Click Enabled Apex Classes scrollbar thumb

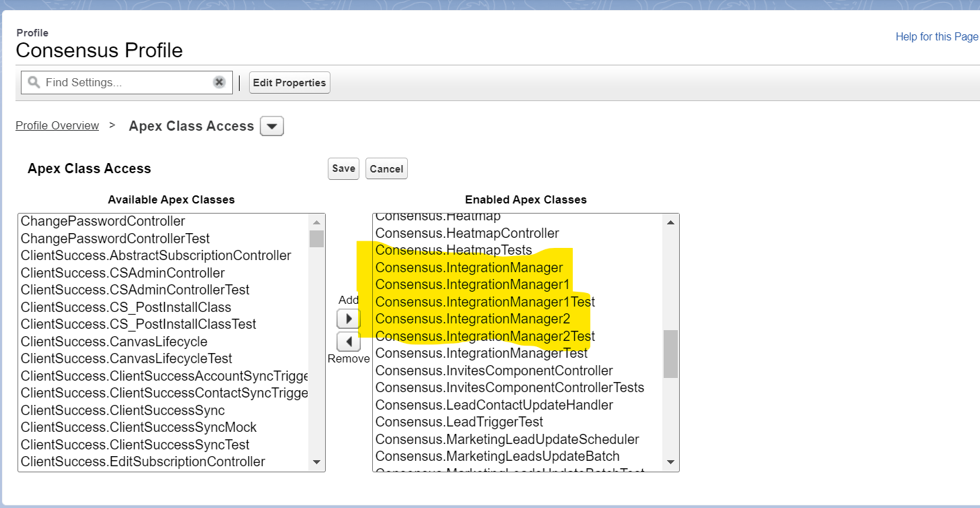tap(670, 354)
